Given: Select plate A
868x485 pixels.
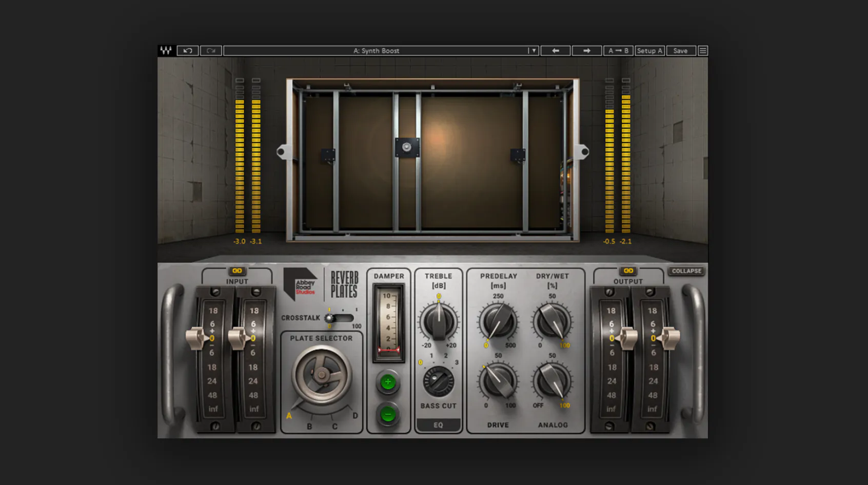Looking at the screenshot, I should [x=289, y=416].
